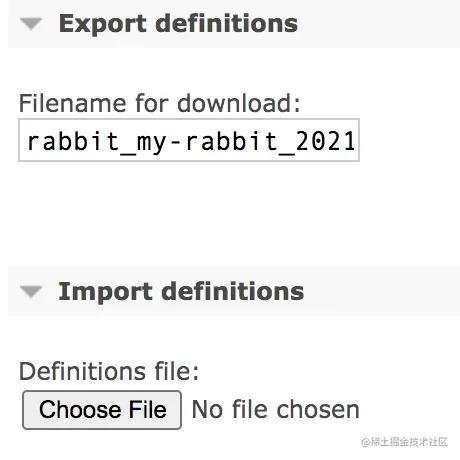
Task: Collapse the Import definitions triangle
Action: (x=31, y=292)
